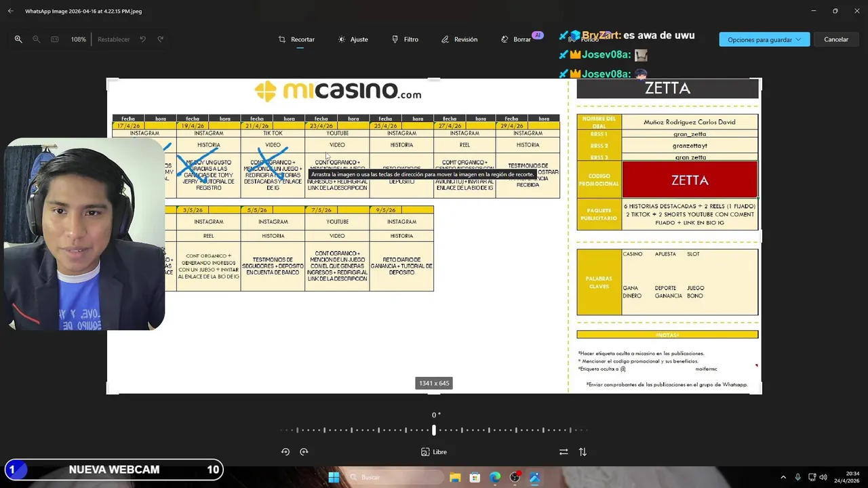Click the PAQUETE PUBLICITARIO label

(599, 215)
